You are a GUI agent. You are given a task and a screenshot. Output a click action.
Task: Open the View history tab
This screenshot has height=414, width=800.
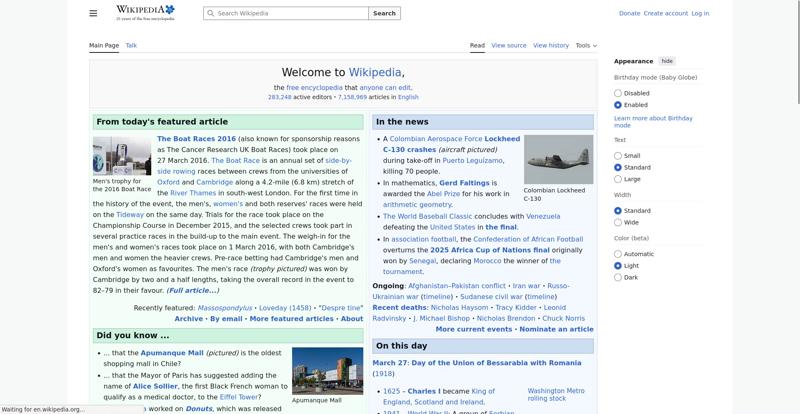point(551,45)
